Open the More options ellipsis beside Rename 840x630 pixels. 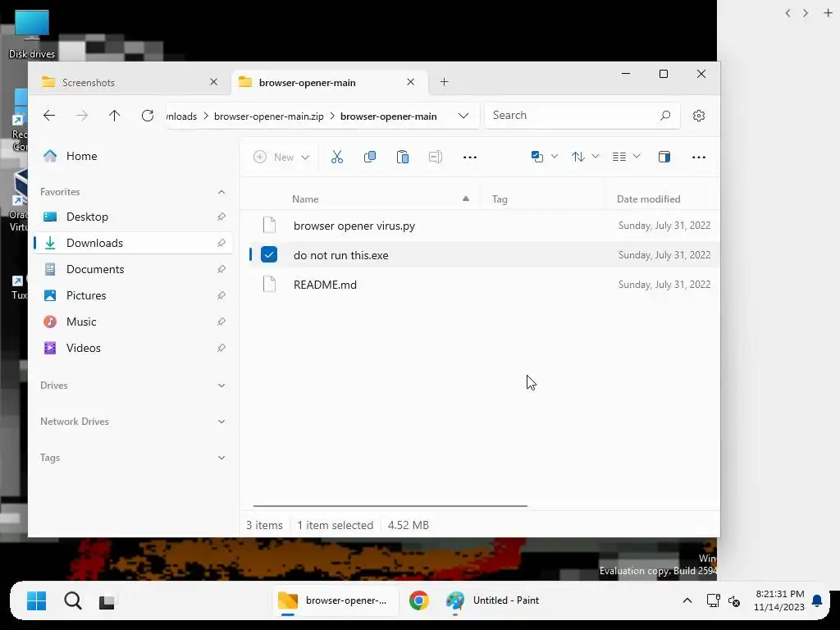(470, 157)
